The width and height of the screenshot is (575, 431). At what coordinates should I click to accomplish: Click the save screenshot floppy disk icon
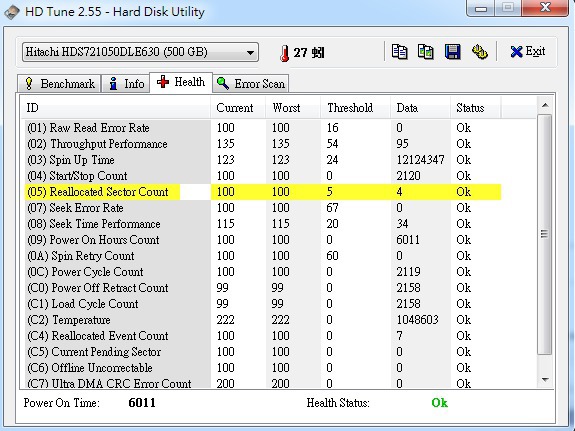453,52
